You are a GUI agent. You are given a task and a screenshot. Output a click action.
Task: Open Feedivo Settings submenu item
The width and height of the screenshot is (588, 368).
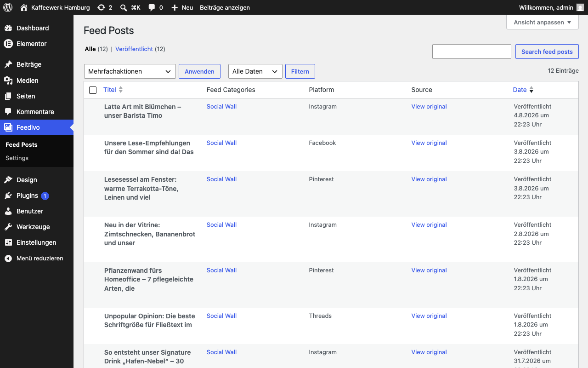pos(17,158)
